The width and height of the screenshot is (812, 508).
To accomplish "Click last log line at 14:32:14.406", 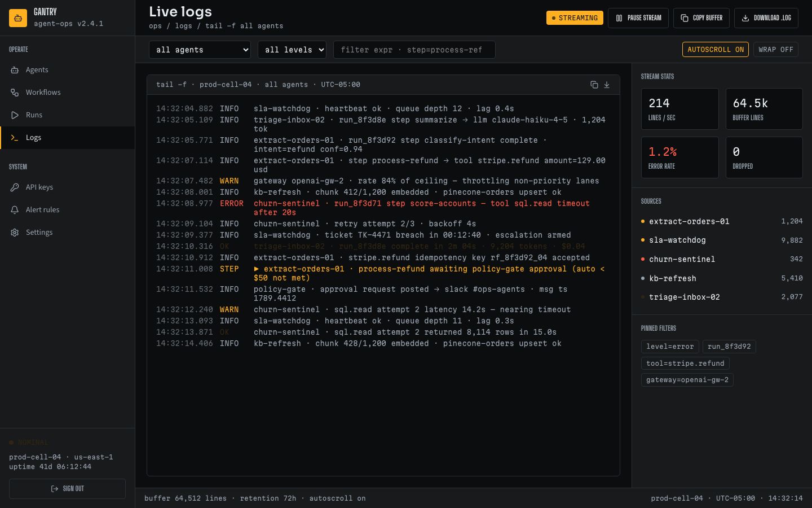I will (x=383, y=343).
